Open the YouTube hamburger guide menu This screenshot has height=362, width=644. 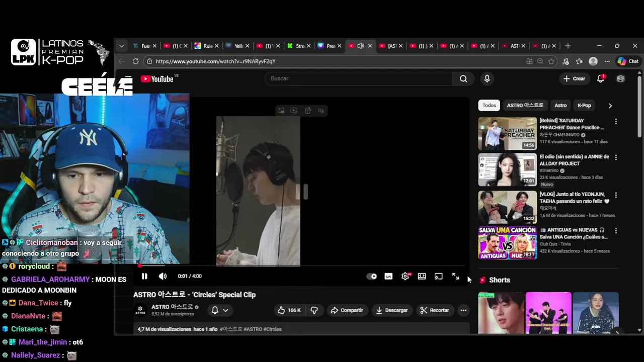tap(128, 78)
